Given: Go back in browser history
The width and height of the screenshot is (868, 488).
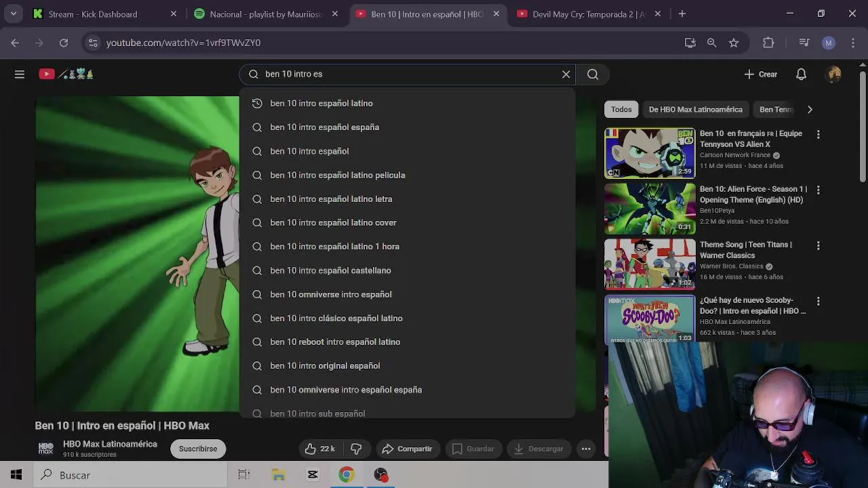Looking at the screenshot, I should [15, 43].
